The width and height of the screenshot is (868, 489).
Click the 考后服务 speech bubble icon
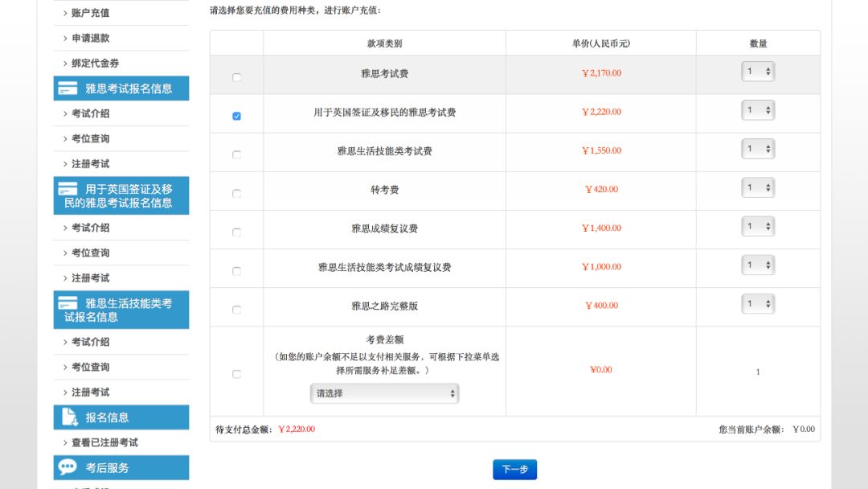click(x=68, y=467)
